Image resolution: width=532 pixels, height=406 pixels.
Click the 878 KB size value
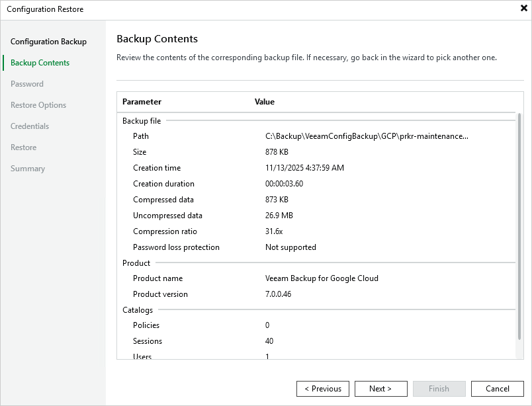[277, 152]
